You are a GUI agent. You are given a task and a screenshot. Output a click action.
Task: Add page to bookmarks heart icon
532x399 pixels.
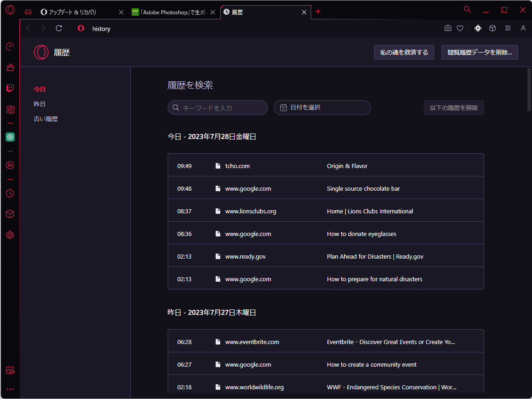coord(460,28)
